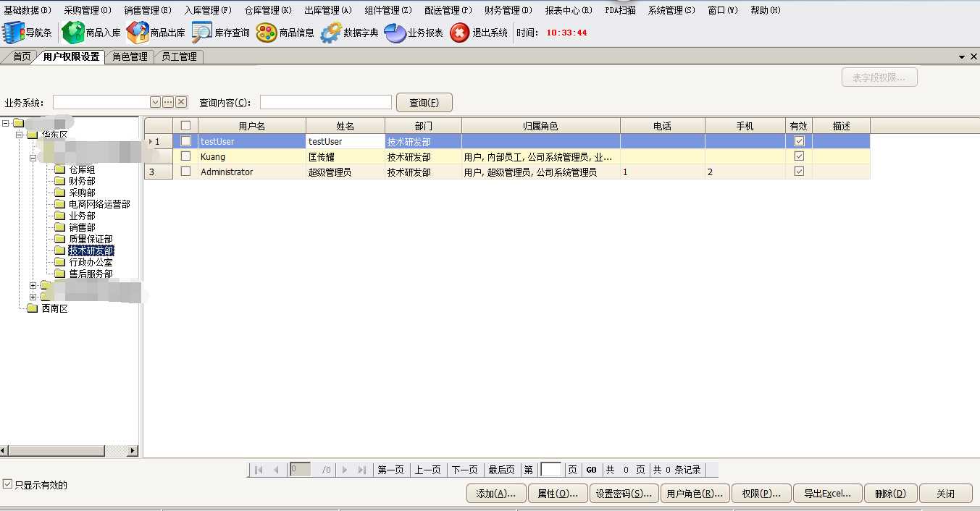Click right arrow of tree horizontal scrollbar

tap(133, 451)
